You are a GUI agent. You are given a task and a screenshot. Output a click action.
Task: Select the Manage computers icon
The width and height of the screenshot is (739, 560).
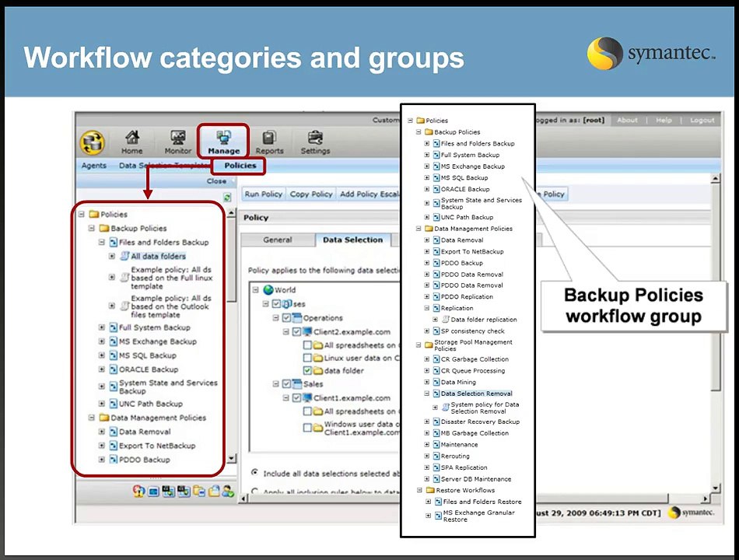(223, 137)
